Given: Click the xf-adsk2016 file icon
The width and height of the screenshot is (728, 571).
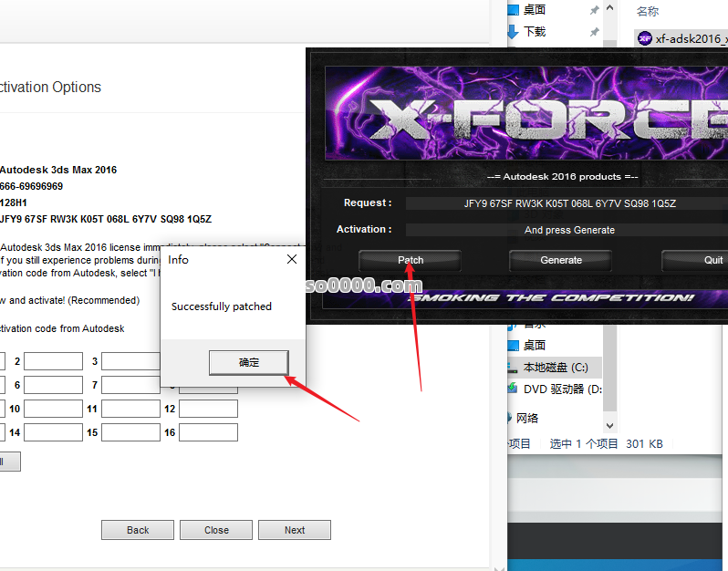Looking at the screenshot, I should coord(645,38).
